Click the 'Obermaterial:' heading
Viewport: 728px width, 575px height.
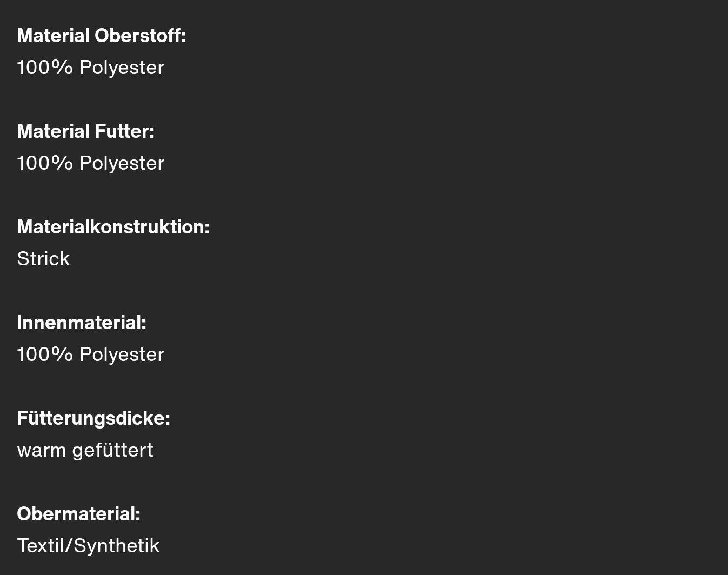(x=79, y=514)
